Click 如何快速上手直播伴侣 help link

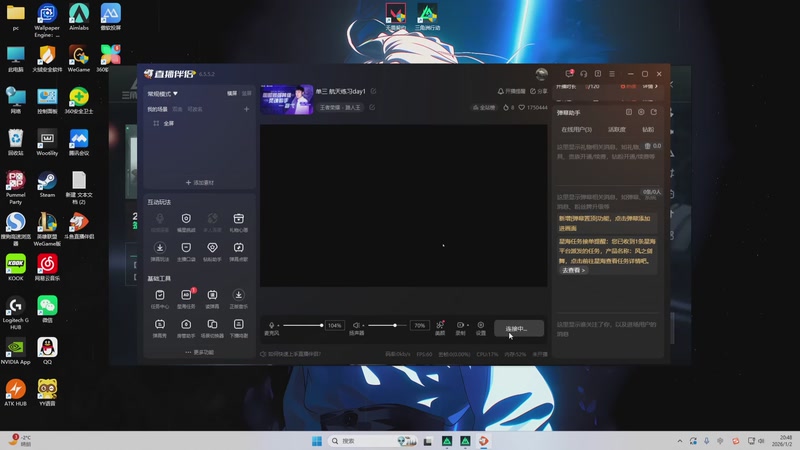click(291, 354)
